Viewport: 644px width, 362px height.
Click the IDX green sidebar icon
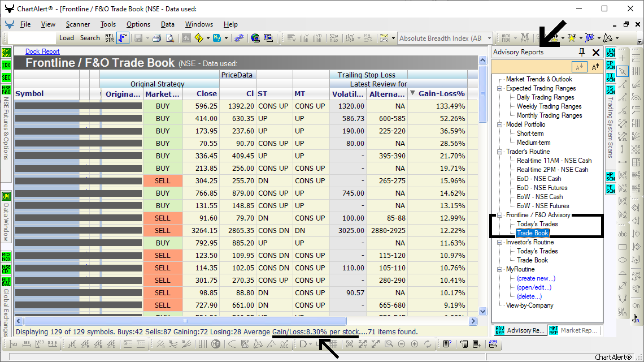coord(6,65)
